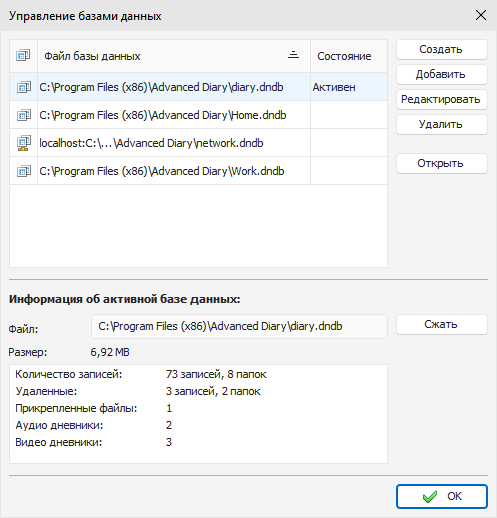Click the green checkmark on OK
This screenshot has height=518, width=497.
430,497
